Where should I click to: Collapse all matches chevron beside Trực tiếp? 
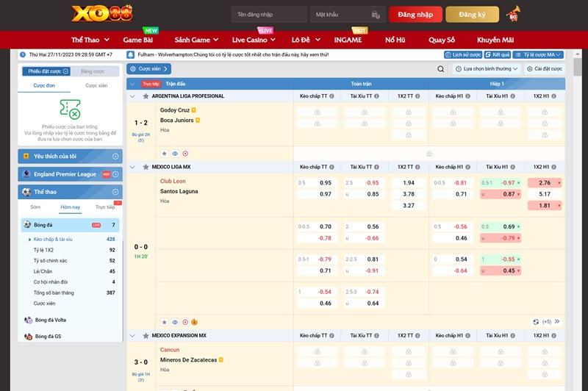[x=132, y=84]
